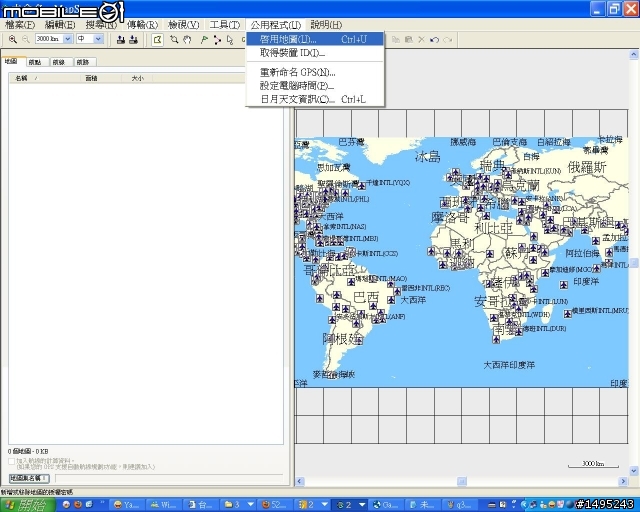Open the detail level 中 dropdown
The width and height of the screenshot is (640, 512).
point(98,39)
